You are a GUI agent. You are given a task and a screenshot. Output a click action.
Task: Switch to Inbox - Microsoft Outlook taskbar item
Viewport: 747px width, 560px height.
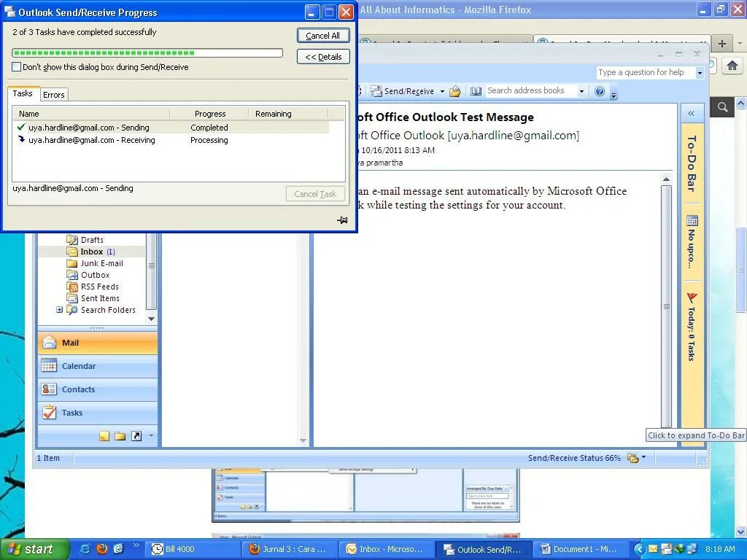point(387,549)
